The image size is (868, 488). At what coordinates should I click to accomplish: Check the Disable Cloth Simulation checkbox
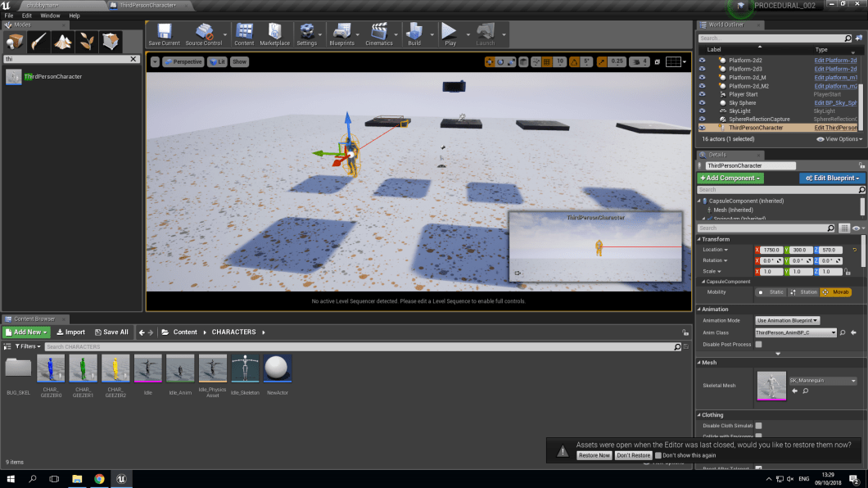(x=758, y=426)
